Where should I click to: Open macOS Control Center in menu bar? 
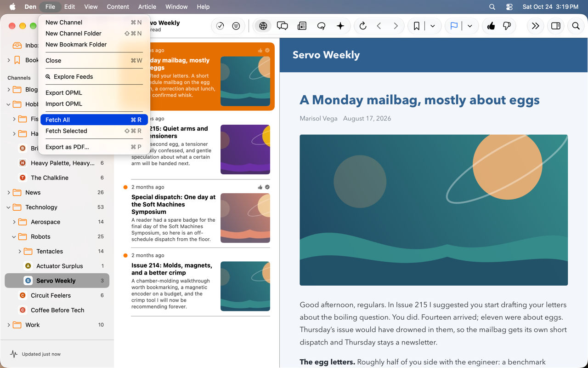click(x=509, y=7)
